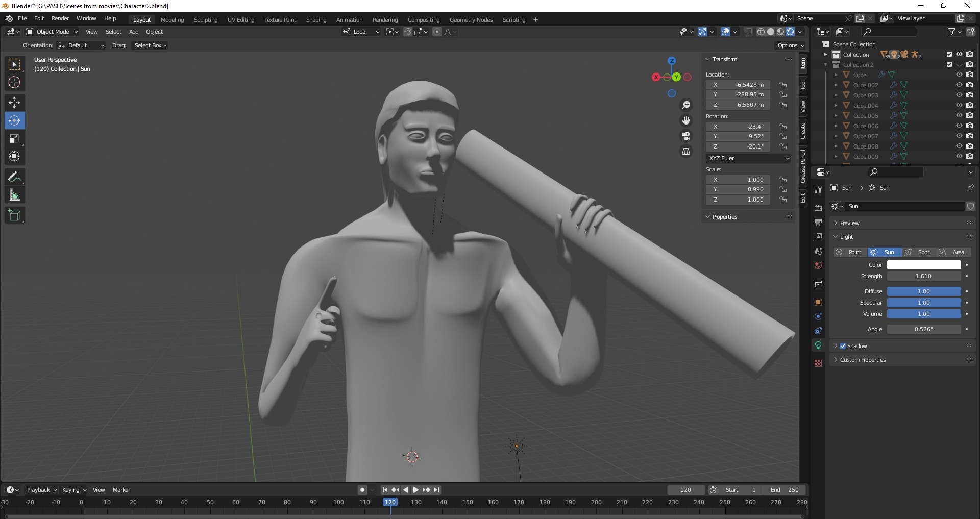The height and width of the screenshot is (519, 980).
Task: Click the zoom view magnifier icon
Action: 686,105
